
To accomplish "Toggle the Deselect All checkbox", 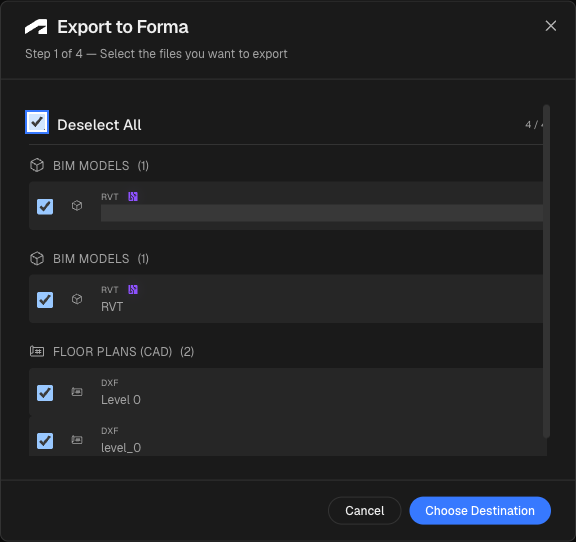I will pyautogui.click(x=37, y=122).
